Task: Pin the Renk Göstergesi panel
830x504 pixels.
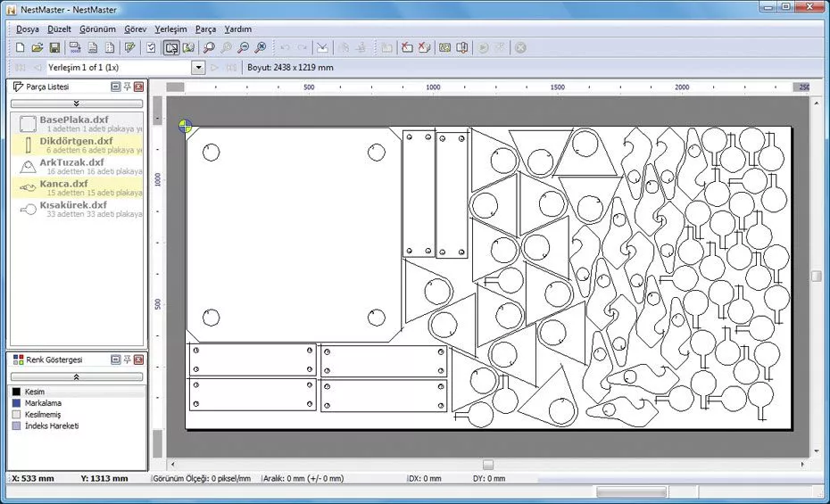Action: (127, 359)
